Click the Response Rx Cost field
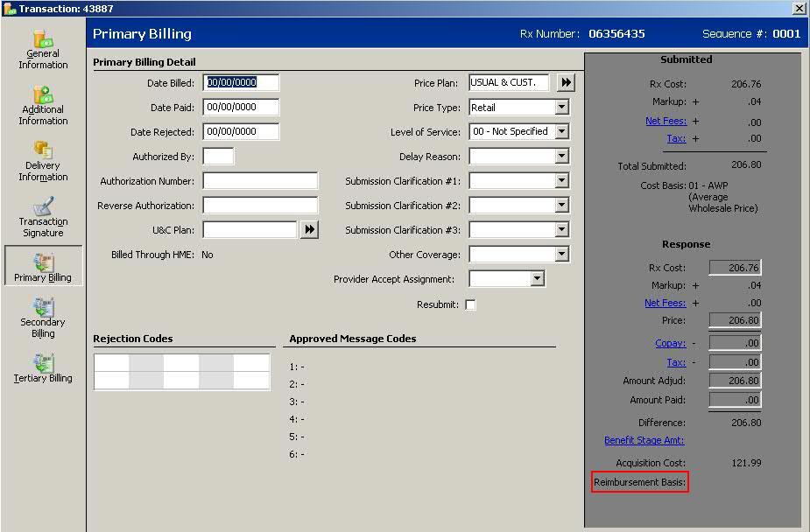810x532 pixels. 735,268
